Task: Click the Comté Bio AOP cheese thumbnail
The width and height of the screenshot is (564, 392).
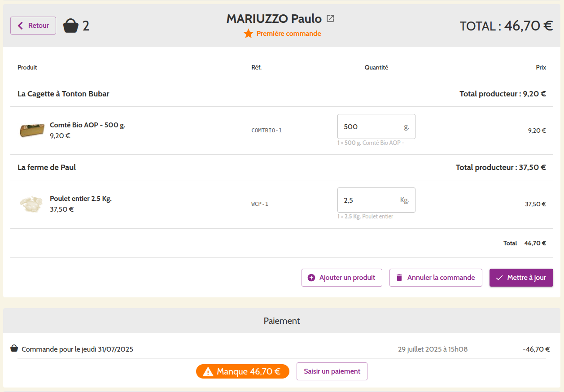Action: 32,130
